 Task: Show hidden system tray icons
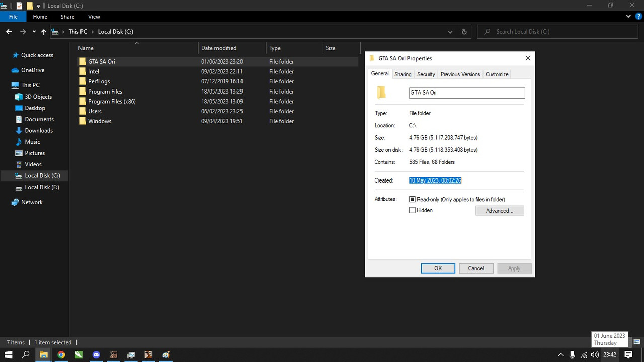tap(561, 354)
